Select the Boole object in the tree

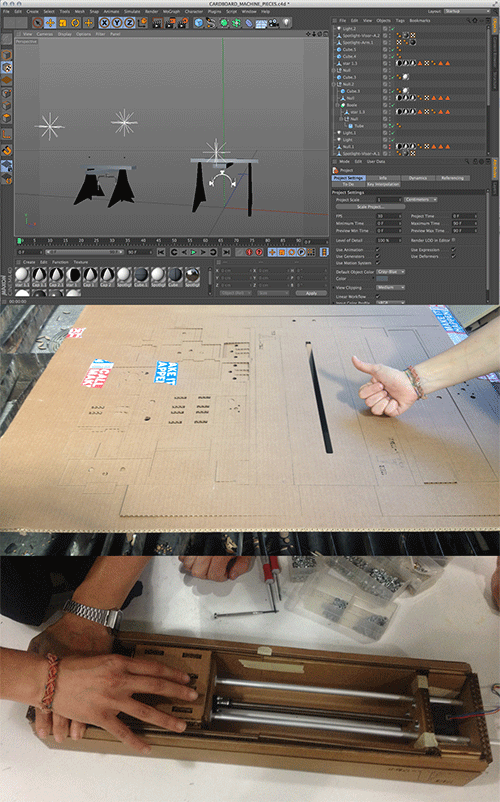[x=352, y=105]
